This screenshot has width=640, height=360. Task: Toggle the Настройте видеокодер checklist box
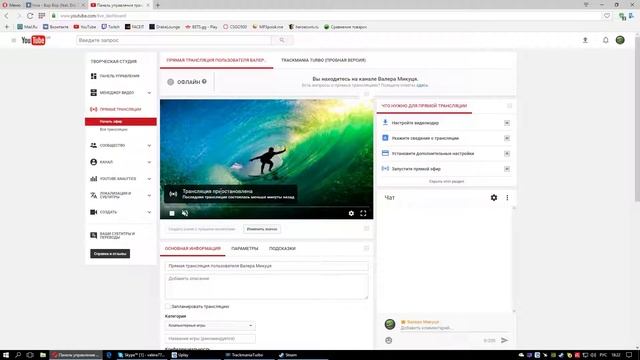507,123
